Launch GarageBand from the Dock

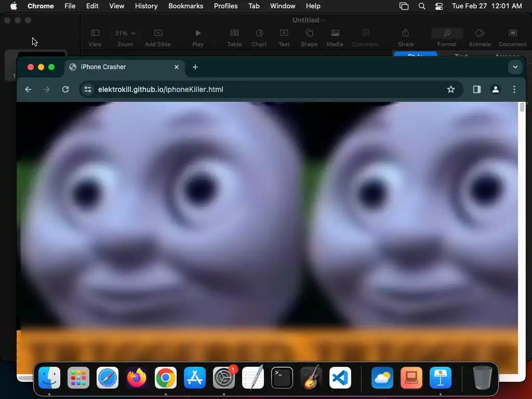[311, 378]
